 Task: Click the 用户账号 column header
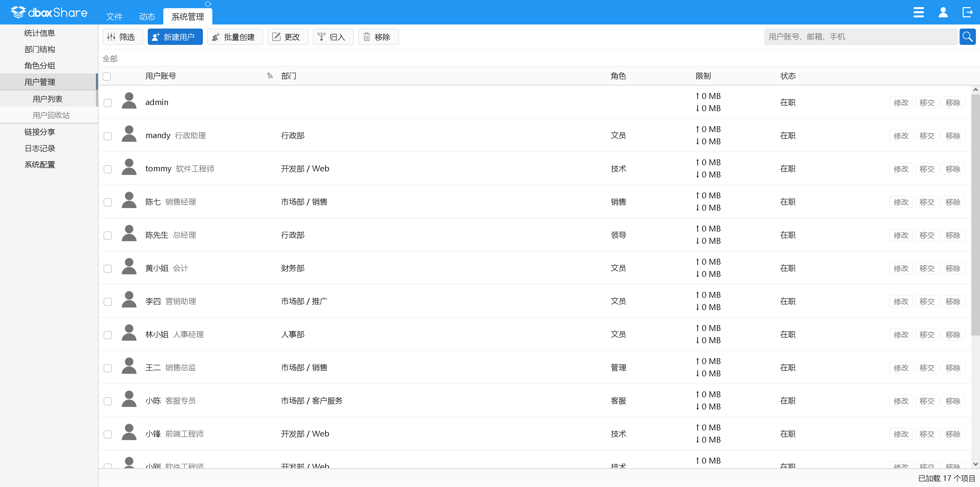(x=161, y=76)
